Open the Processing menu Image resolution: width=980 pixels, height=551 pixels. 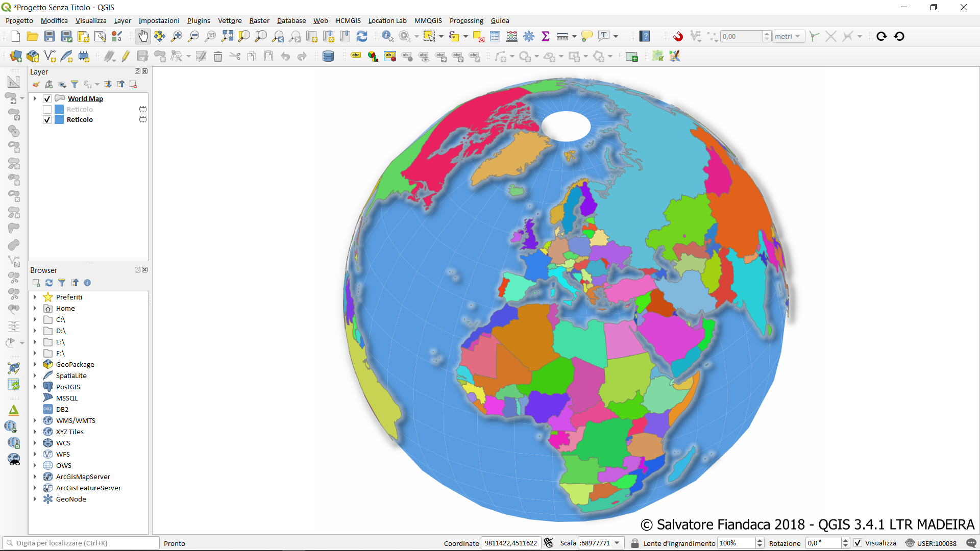coord(466,20)
